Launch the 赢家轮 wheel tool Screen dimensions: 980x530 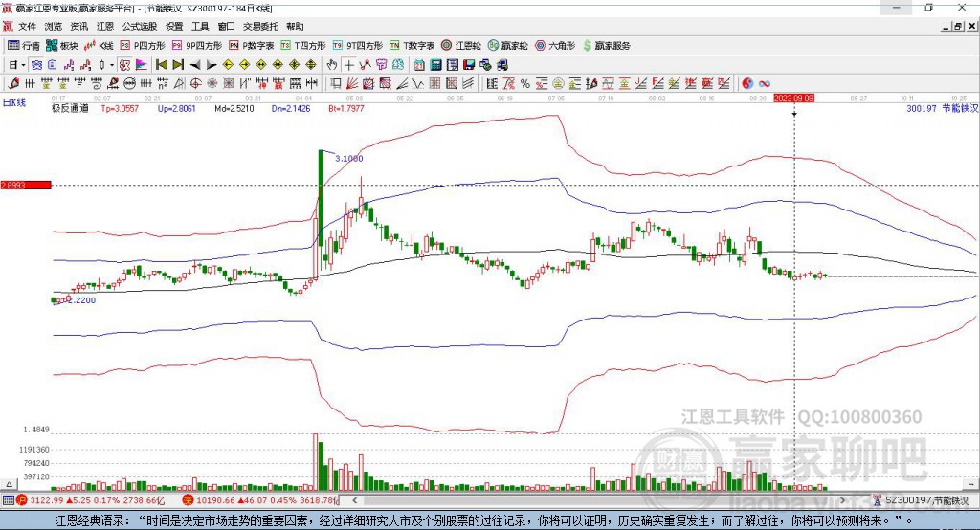[508, 46]
